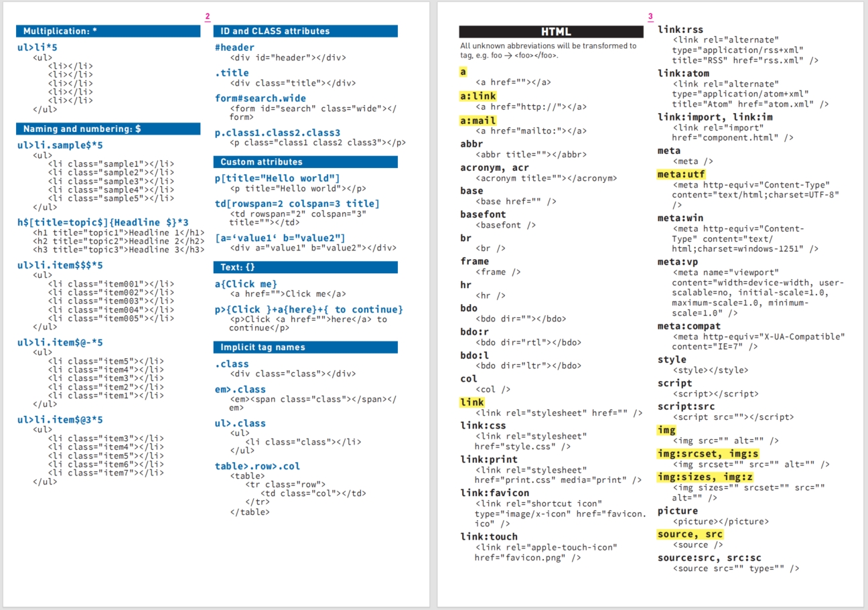Click the 'Implicit tag names' header

(x=305, y=347)
